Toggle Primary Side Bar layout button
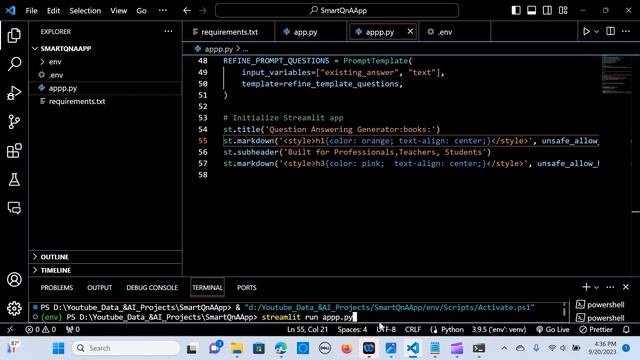640x360 pixels. (516, 10)
